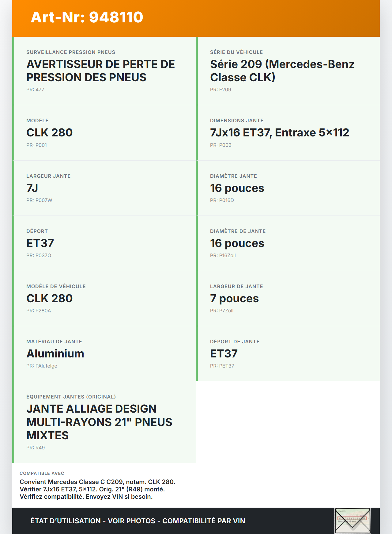
Task: Select the CLK 280 value under Modèle
Action: 49,133
